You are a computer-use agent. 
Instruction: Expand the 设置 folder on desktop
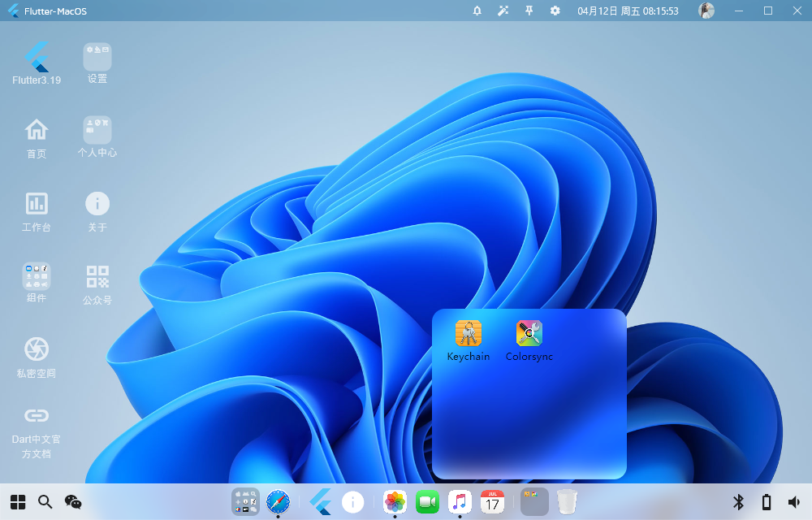97,57
